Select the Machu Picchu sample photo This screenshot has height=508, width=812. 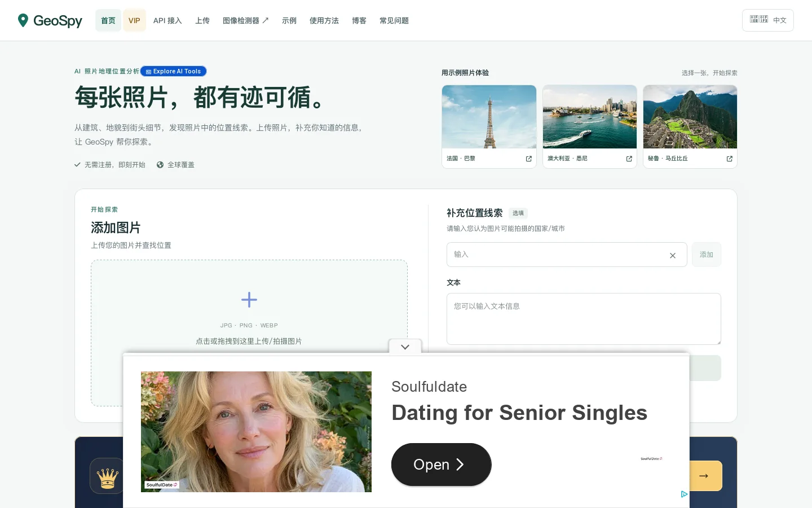click(x=690, y=117)
